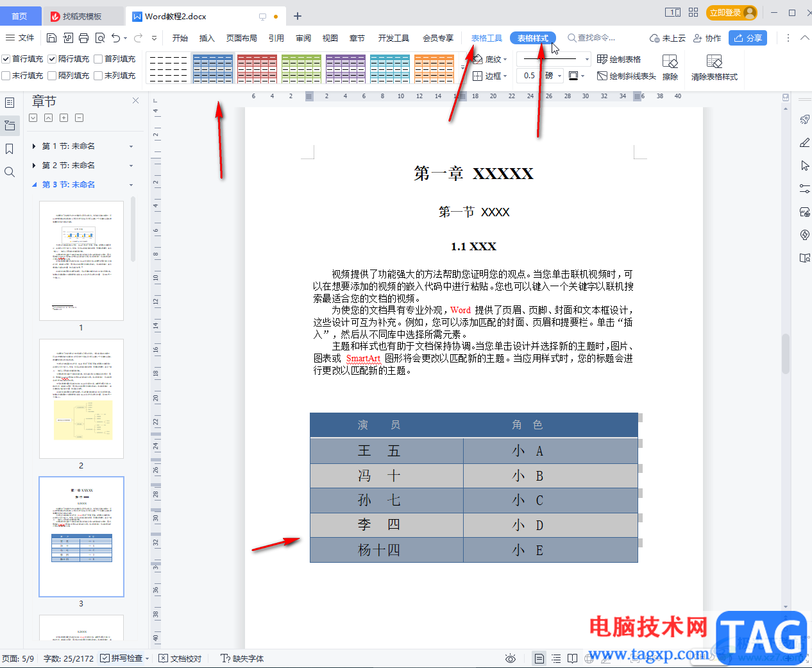This screenshot has height=668, width=812.
Task: Click 协作 collaborate button
Action: (707, 39)
